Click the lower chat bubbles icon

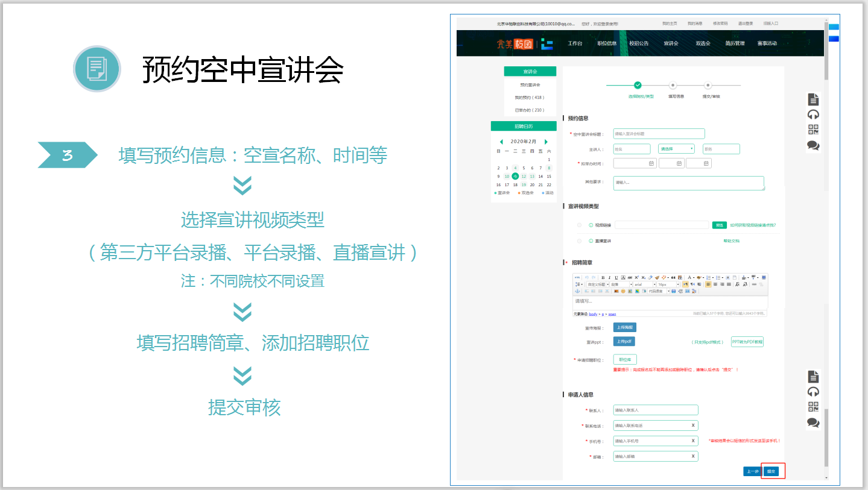(813, 422)
